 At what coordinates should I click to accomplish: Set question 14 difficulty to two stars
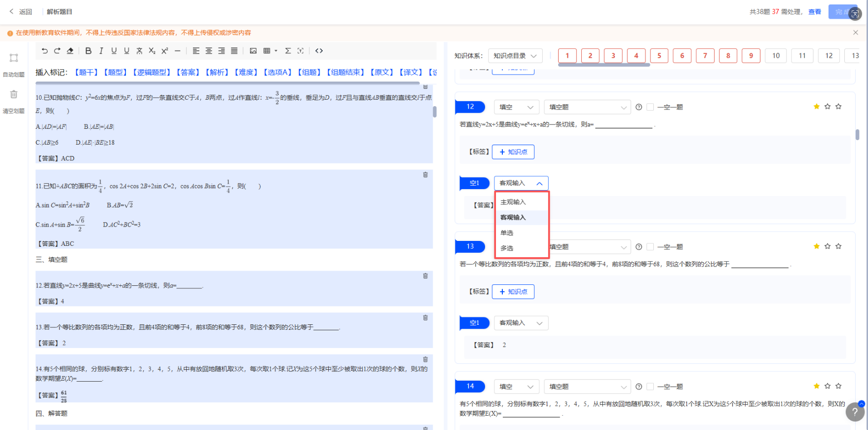tap(828, 386)
